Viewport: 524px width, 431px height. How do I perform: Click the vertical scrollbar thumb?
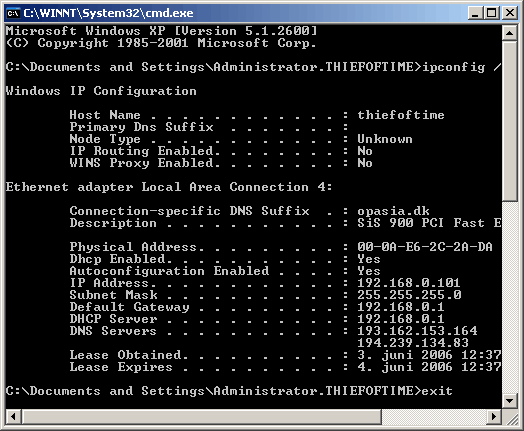pyautogui.click(x=509, y=121)
